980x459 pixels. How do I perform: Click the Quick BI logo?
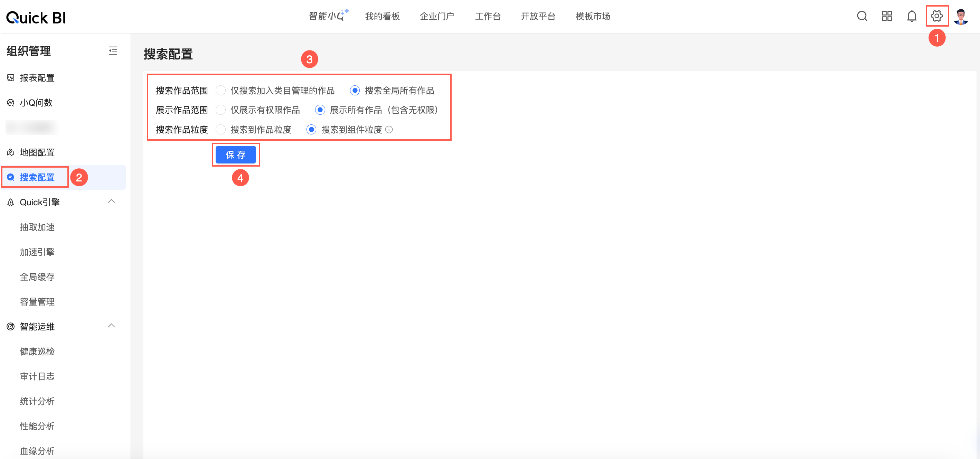36,18
